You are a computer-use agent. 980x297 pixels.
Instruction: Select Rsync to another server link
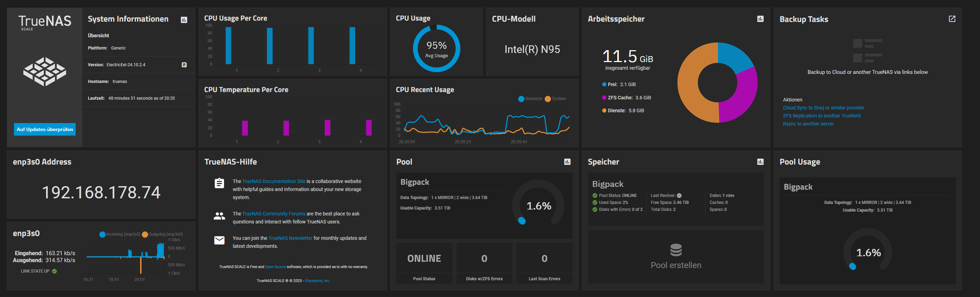tap(808, 124)
